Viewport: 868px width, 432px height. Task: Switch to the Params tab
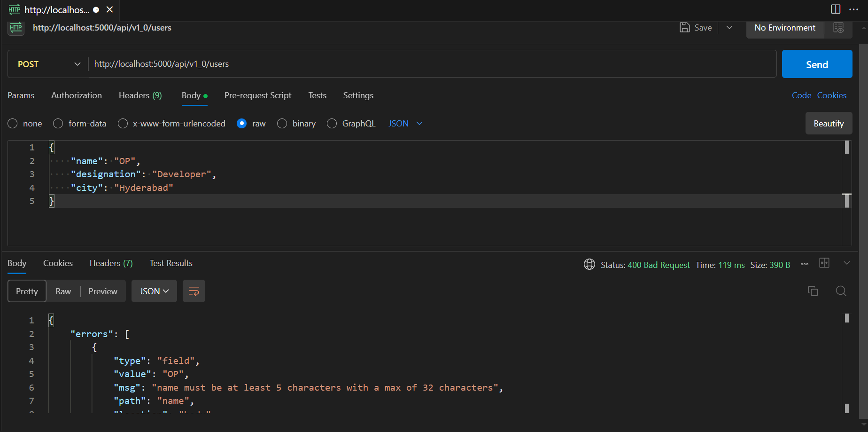click(21, 95)
